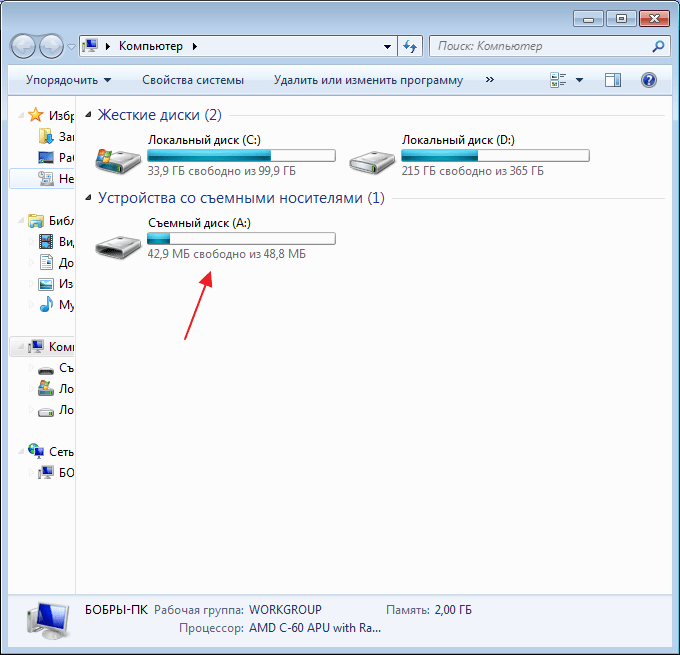The image size is (680, 655).
Task: Click the computer icon in address bar
Action: coord(90,46)
